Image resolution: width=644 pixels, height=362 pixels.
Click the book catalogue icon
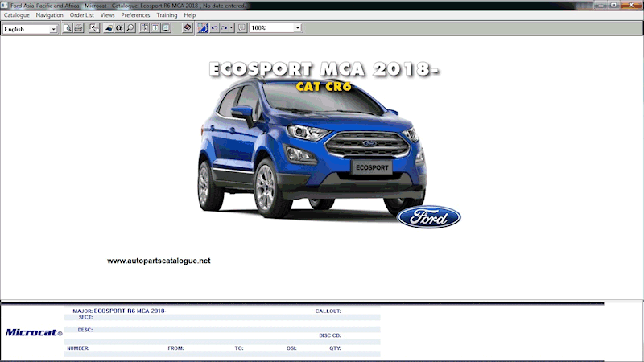pos(187,28)
